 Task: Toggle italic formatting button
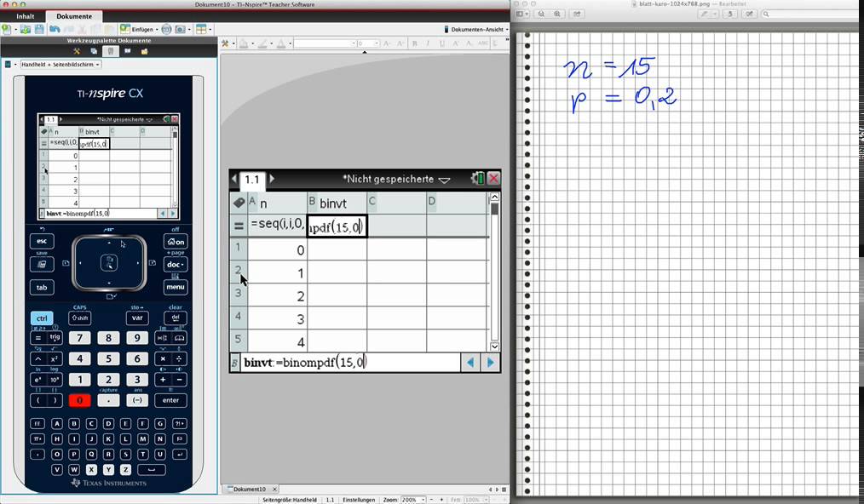coord(428,43)
